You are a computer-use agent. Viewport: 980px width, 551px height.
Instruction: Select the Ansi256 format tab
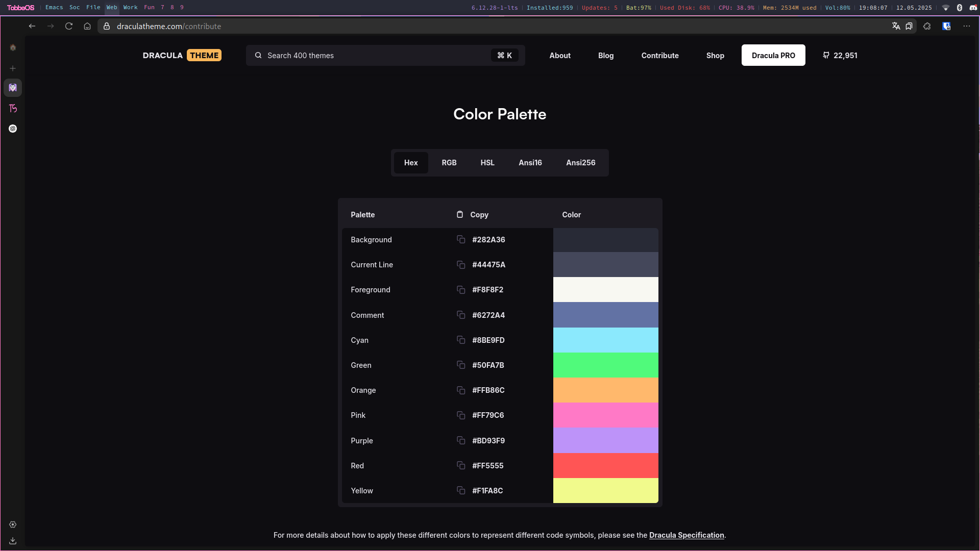(580, 163)
